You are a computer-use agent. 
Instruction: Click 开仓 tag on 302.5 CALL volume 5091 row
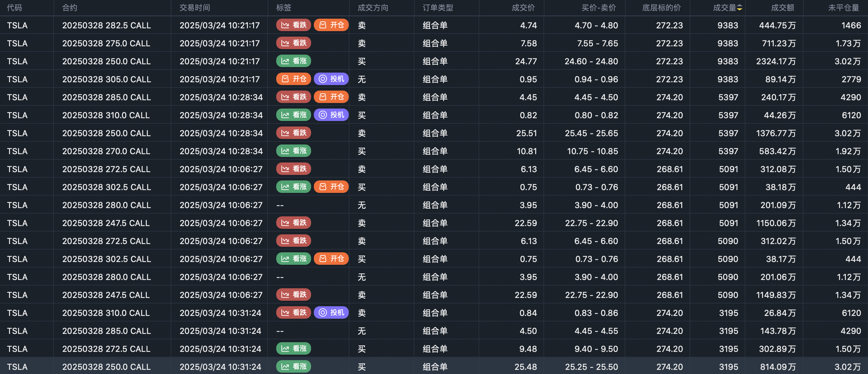pos(331,187)
